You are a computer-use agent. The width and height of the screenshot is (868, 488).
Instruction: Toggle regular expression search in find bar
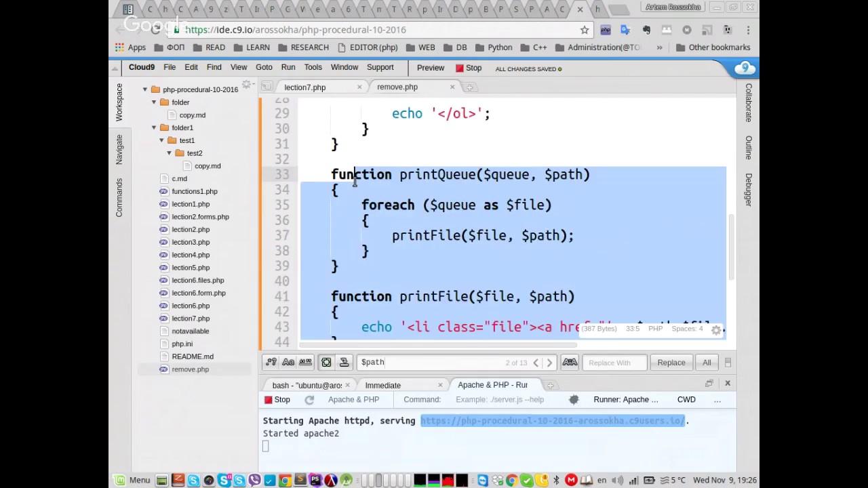coord(271,363)
